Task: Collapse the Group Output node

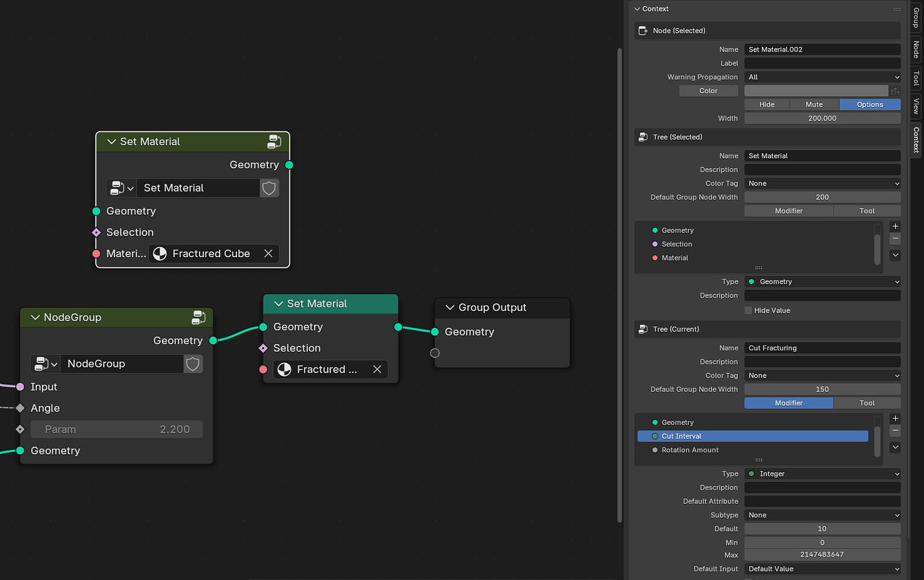Action: point(449,307)
